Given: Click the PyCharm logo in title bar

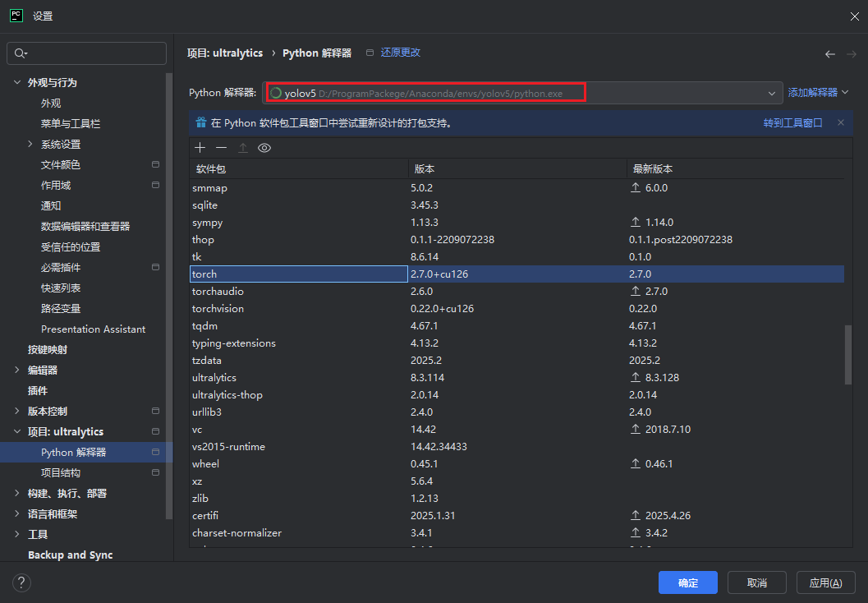Looking at the screenshot, I should pos(16,16).
